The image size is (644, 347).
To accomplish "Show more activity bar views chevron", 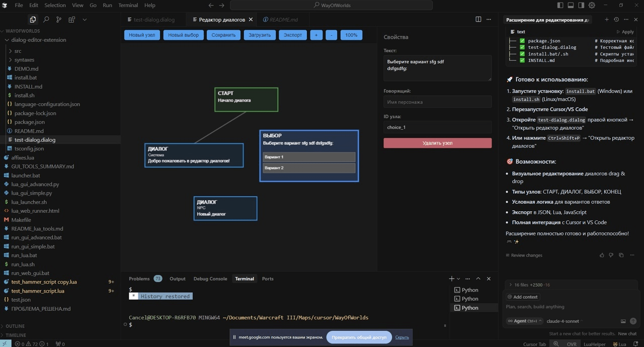I will [85, 20].
